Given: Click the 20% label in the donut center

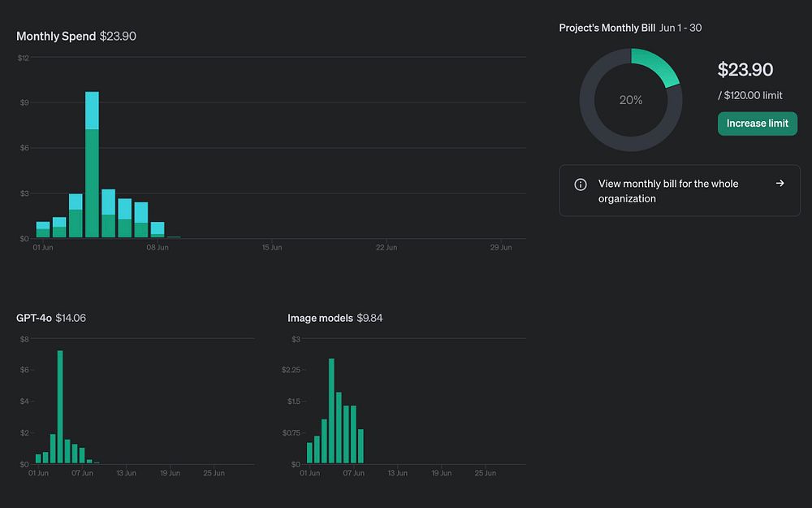Looking at the screenshot, I should tap(631, 100).
